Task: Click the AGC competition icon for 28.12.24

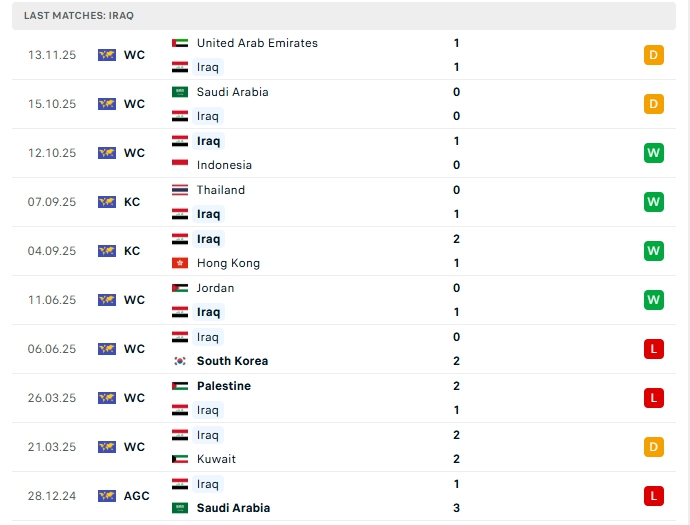Action: click(107, 496)
